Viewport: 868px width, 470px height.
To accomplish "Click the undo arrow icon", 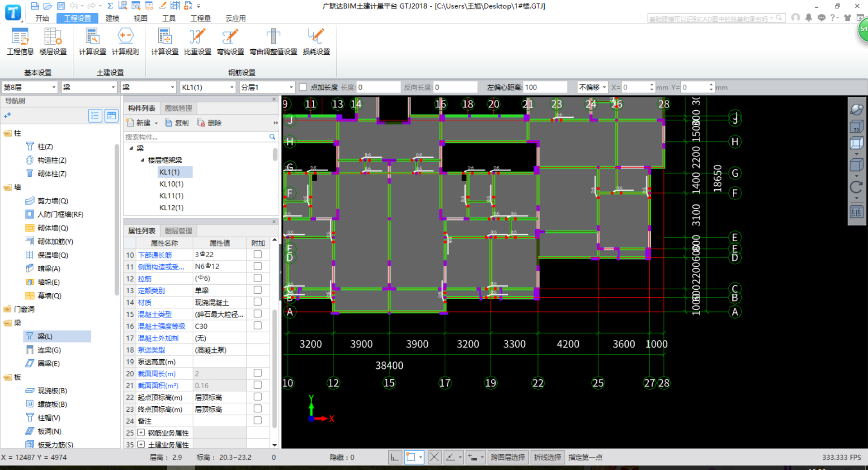I will (x=74, y=6).
